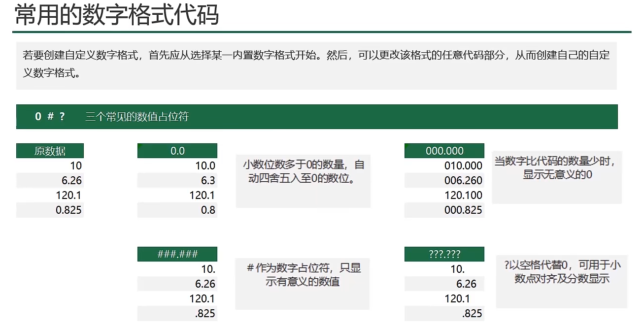644x327 pixels.
Task: Click 6.26 in the 原数据 column
Action: pos(50,181)
